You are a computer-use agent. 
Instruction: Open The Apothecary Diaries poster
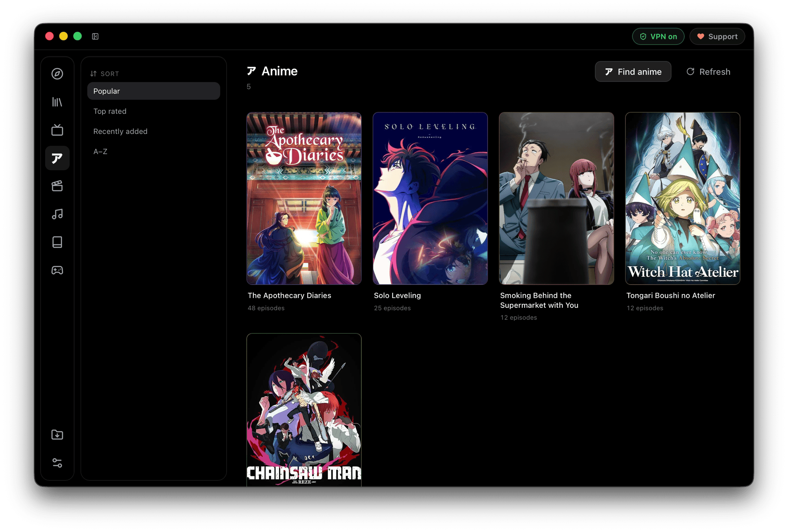click(304, 198)
